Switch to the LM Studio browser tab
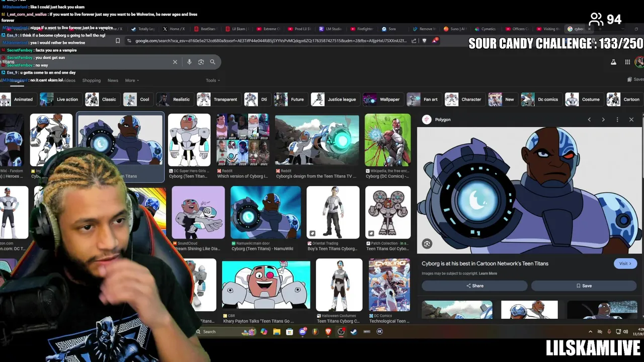This screenshot has width=644, height=362. coord(331,29)
